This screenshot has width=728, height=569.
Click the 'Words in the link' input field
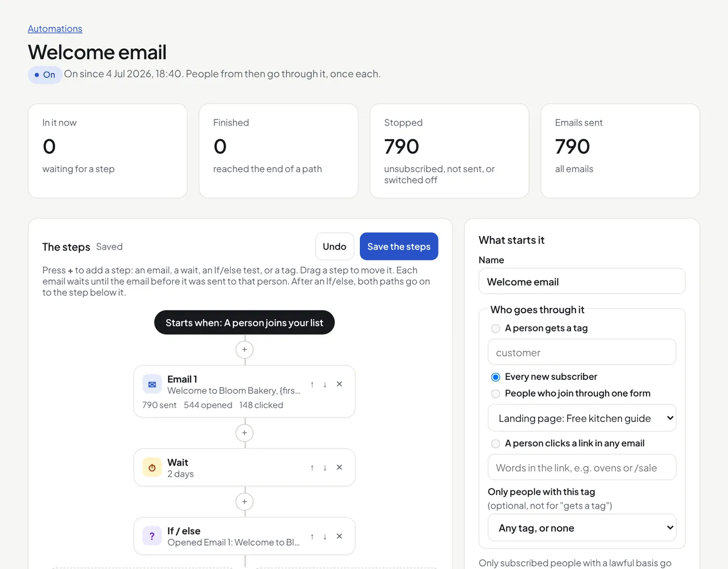pos(582,467)
